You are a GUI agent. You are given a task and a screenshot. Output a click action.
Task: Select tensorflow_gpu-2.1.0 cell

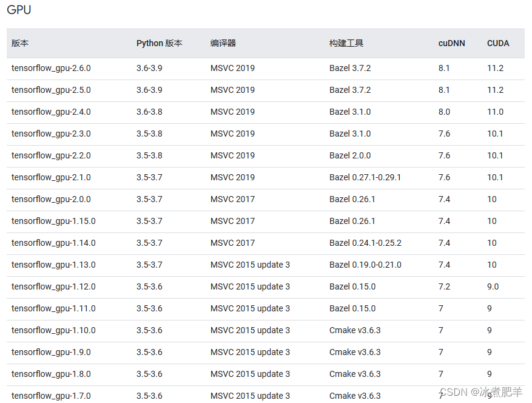pos(51,177)
